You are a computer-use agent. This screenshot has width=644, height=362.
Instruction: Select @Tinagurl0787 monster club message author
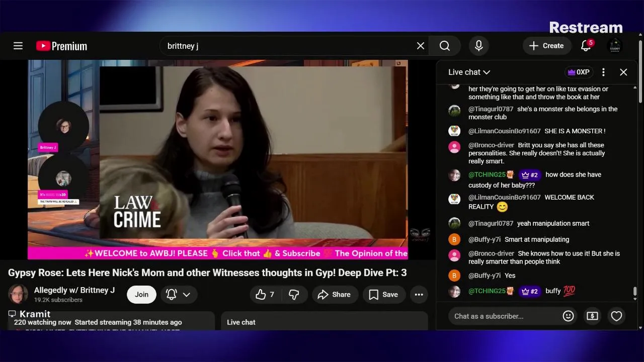pyautogui.click(x=491, y=109)
